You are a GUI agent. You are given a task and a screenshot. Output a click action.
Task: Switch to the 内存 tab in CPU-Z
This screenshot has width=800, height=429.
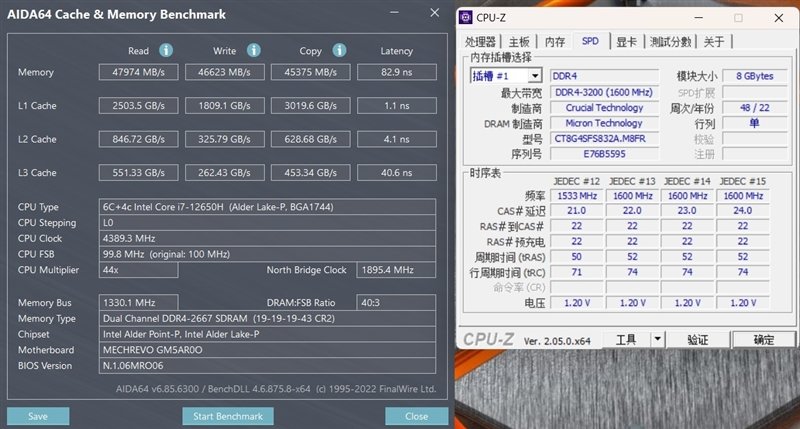(x=555, y=42)
